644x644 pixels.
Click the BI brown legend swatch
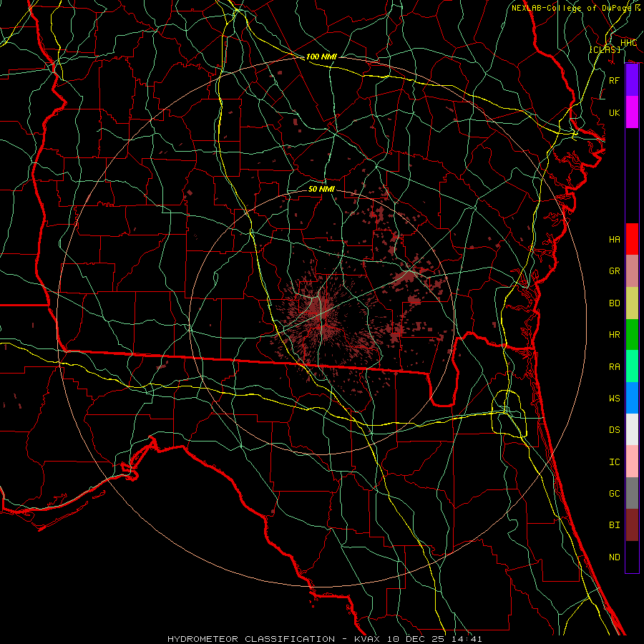(632, 525)
